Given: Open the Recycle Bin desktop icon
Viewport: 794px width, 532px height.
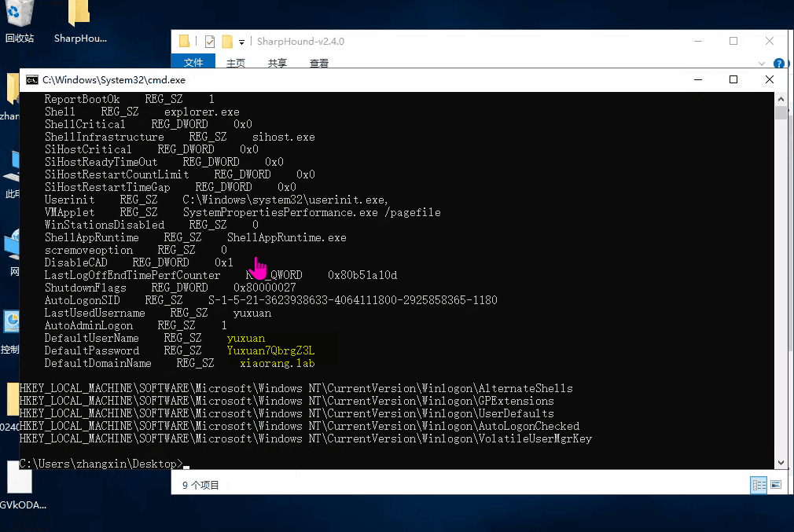Looking at the screenshot, I should (20, 16).
